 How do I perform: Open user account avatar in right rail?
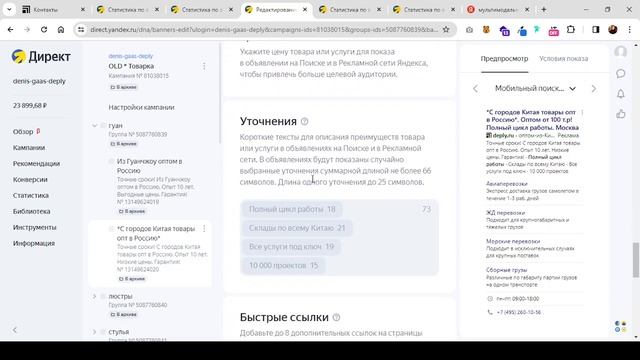(620, 52)
